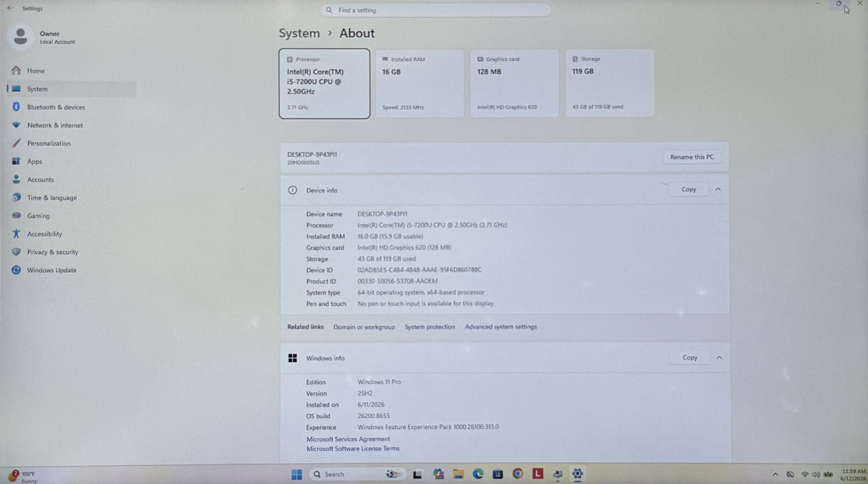868x484 pixels.
Task: Collapse the Windows info section
Action: [719, 358]
